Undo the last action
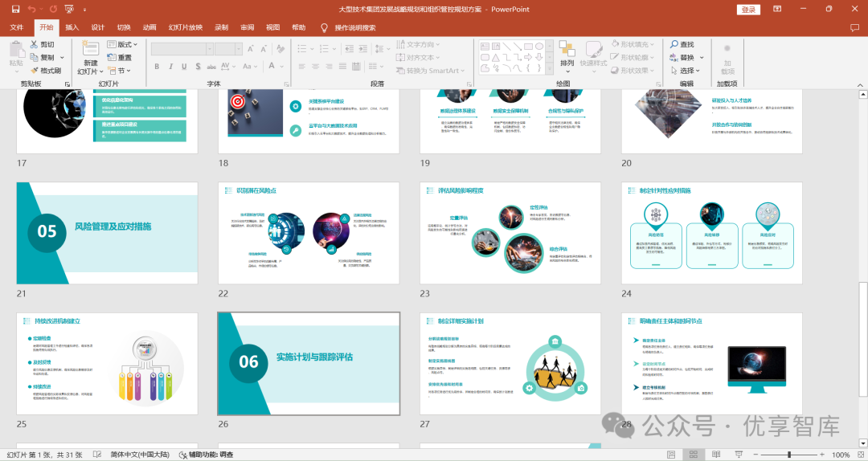 pos(31,9)
